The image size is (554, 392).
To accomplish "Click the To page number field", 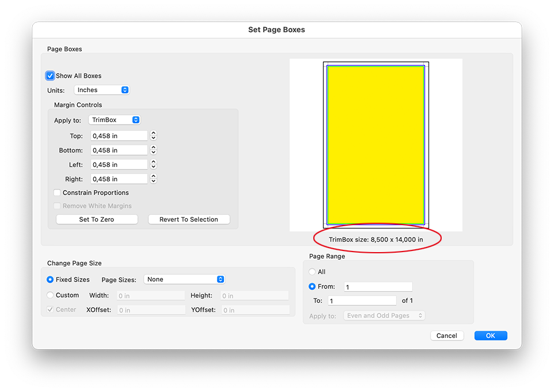I will (x=362, y=301).
